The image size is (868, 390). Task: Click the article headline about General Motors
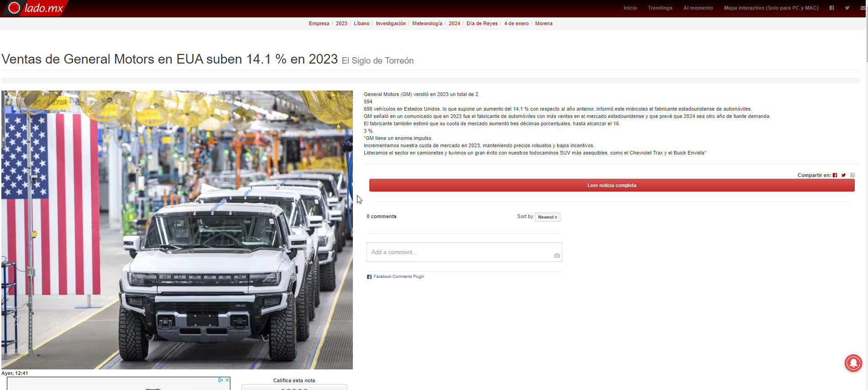coord(170,59)
